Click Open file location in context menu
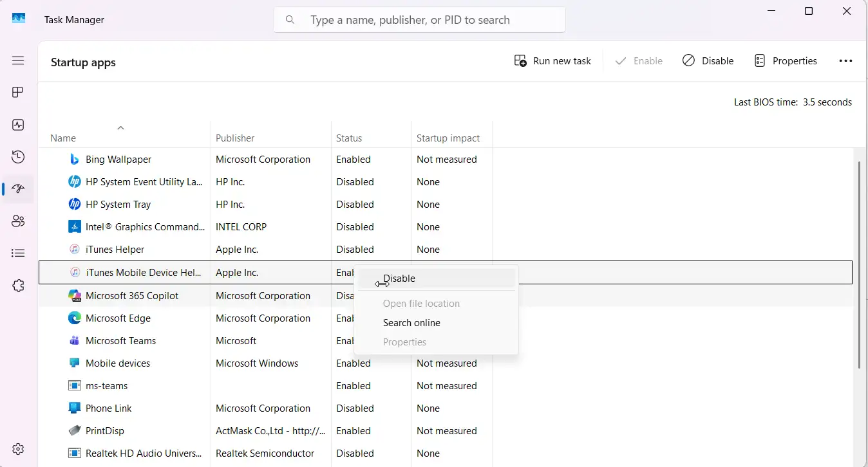This screenshot has width=868, height=467. tap(436, 304)
